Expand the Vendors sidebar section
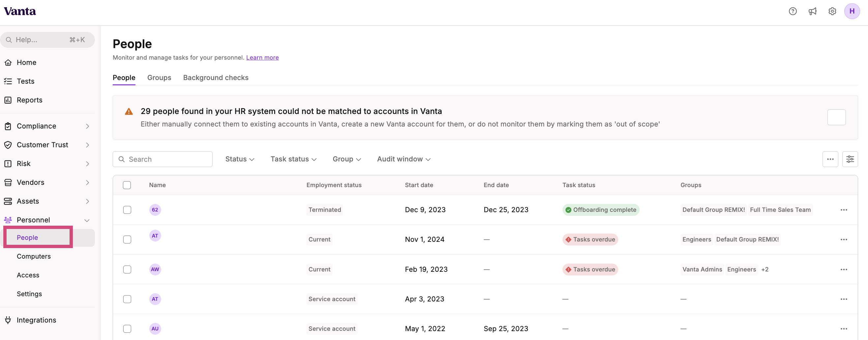This screenshot has width=868, height=340. click(87, 183)
